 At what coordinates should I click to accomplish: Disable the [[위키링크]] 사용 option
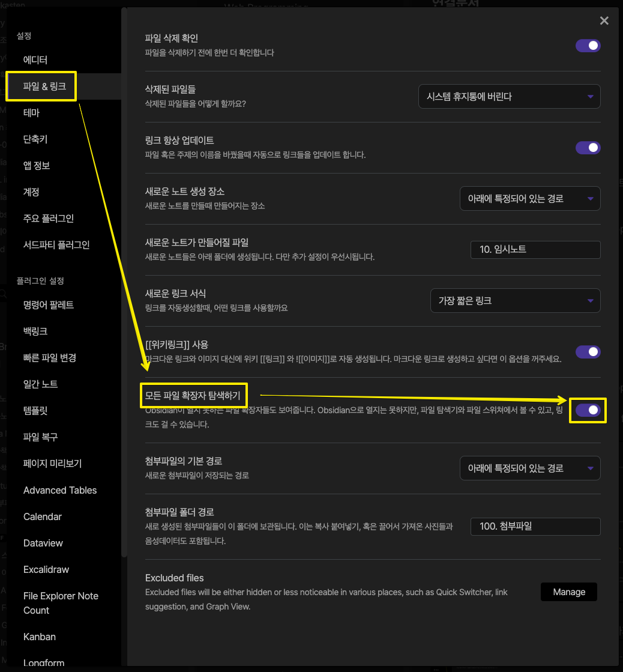pyautogui.click(x=588, y=352)
